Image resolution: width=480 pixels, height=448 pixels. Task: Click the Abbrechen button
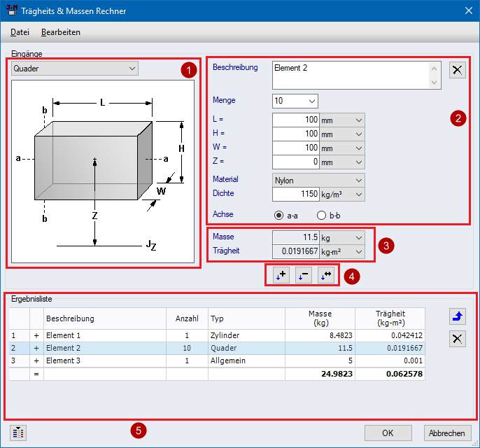click(447, 433)
